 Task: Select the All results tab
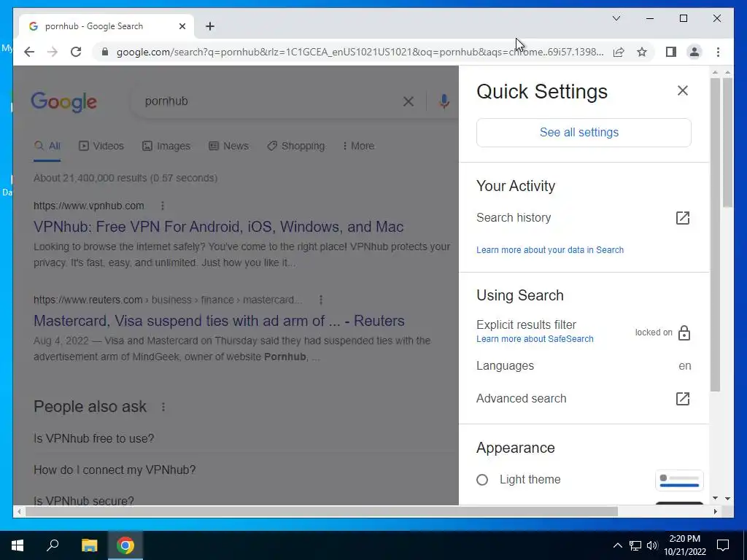click(x=47, y=146)
